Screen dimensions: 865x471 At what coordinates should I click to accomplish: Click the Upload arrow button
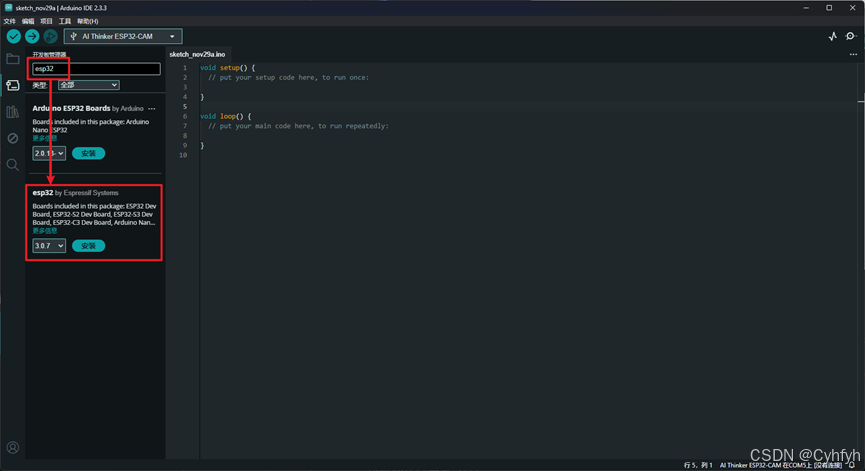point(32,36)
